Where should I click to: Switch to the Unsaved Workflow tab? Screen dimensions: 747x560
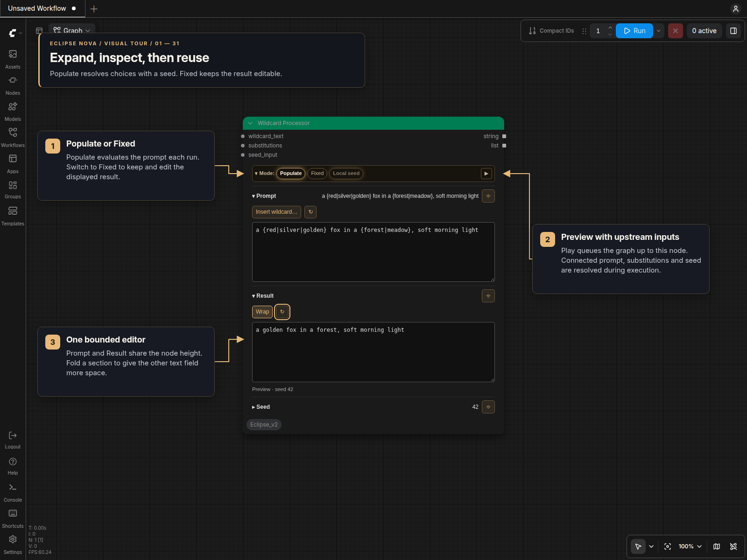click(42, 8)
